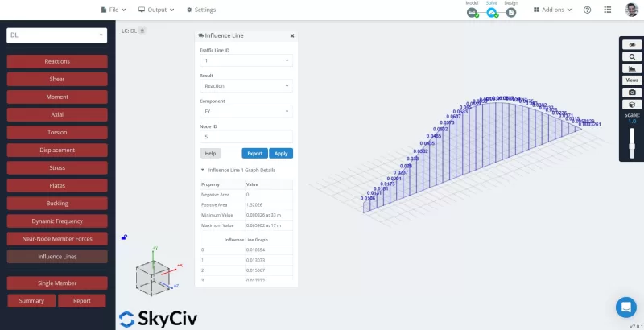Screen dimensions: 644x330
Task: Open the File menu
Action: 114,10
